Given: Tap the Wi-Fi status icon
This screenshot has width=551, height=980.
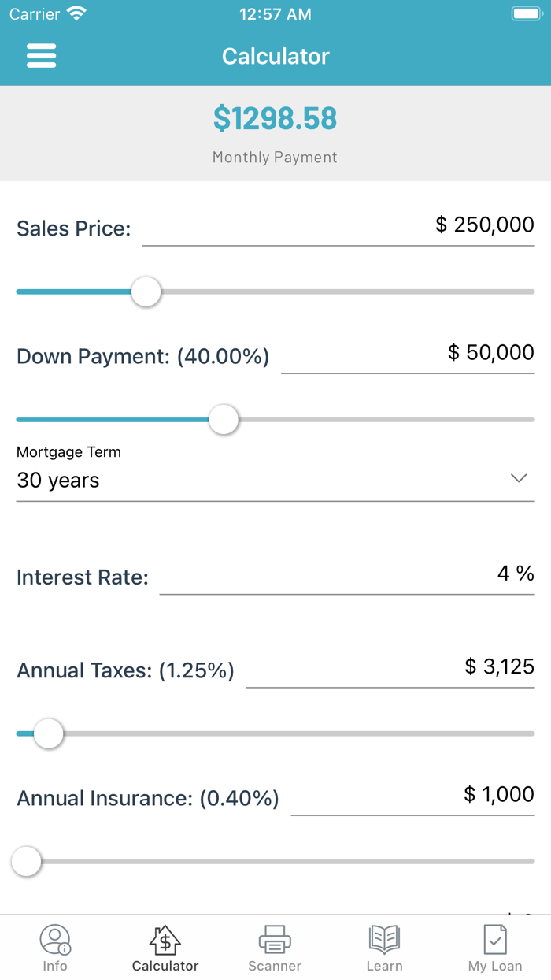Looking at the screenshot, I should click(x=77, y=12).
